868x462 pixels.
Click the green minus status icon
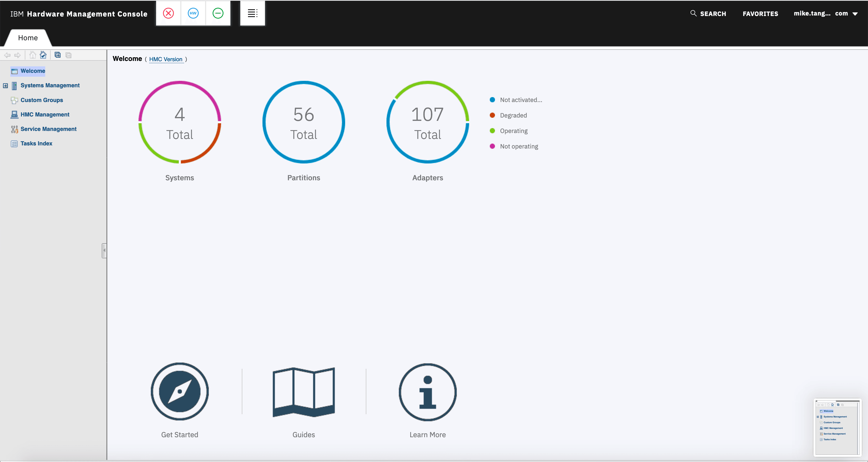(218, 13)
